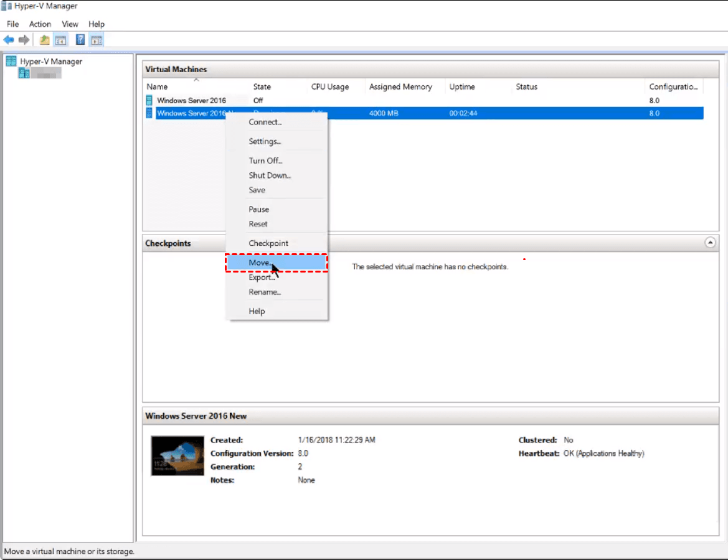Toggle the Show/Hide Console Tree icon
This screenshot has height=560, width=728.
point(60,40)
